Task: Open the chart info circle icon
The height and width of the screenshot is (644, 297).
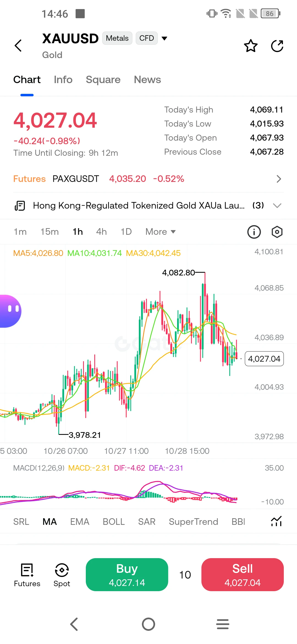Action: pyautogui.click(x=254, y=232)
